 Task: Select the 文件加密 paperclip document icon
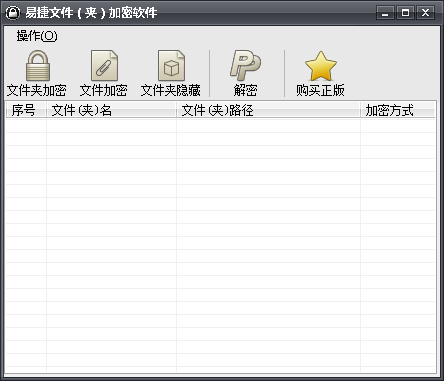coord(104,66)
